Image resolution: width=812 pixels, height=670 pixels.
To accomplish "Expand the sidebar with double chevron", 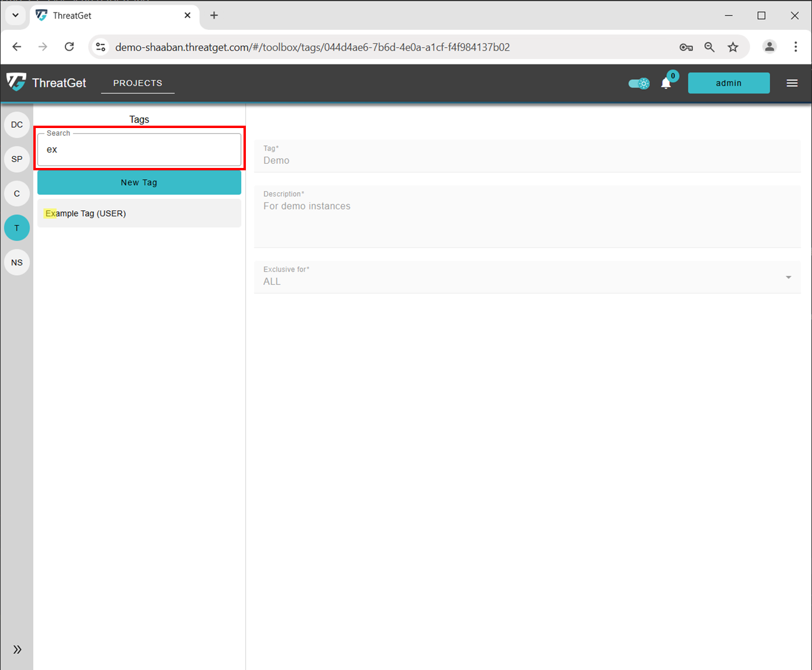I will [x=17, y=649].
